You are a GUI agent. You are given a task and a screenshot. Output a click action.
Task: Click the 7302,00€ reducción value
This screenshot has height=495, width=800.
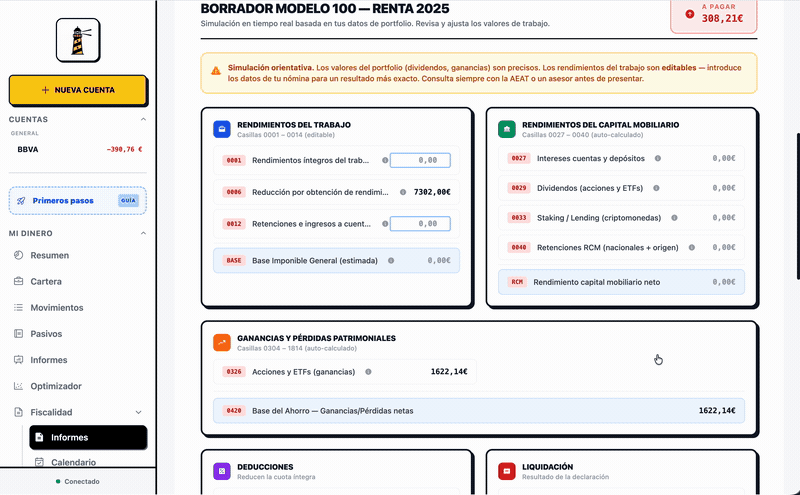(x=432, y=192)
